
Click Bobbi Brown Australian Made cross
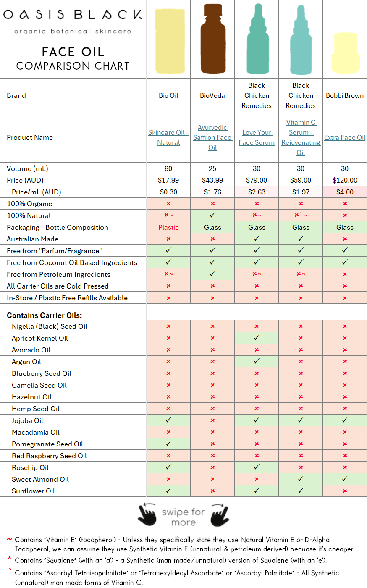click(x=345, y=239)
